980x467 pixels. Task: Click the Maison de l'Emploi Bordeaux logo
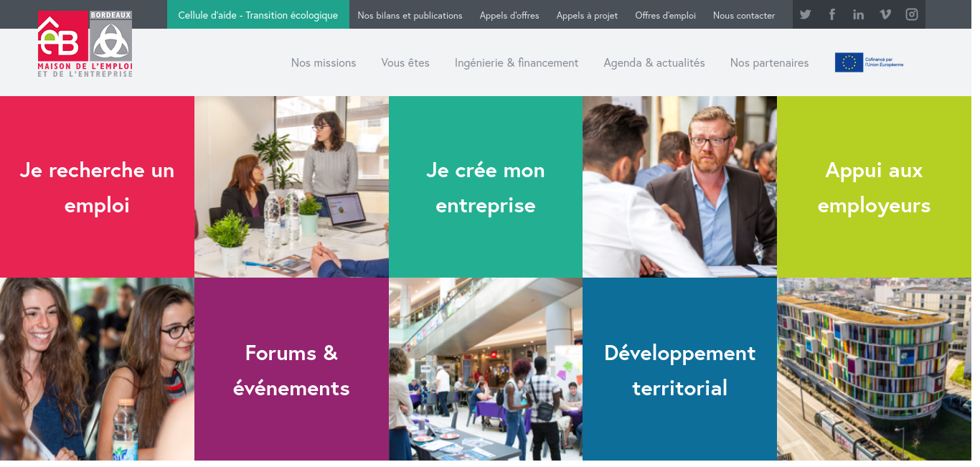pos(85,44)
